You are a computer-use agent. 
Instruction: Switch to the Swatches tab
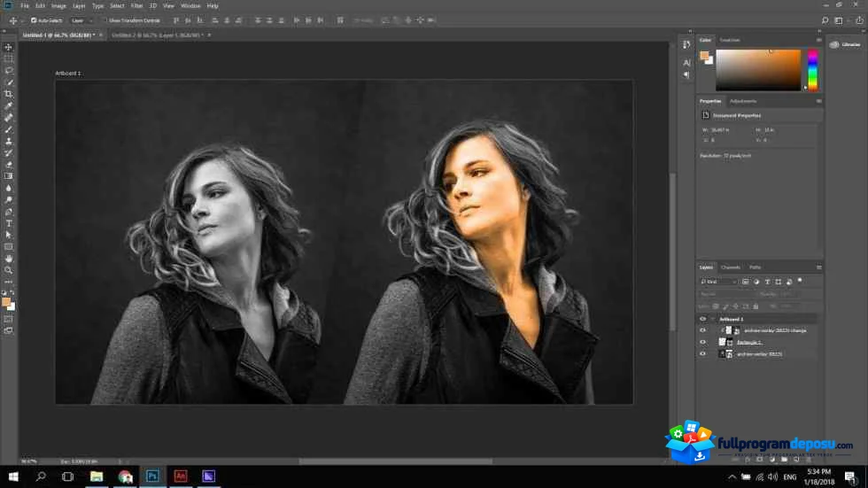730,40
